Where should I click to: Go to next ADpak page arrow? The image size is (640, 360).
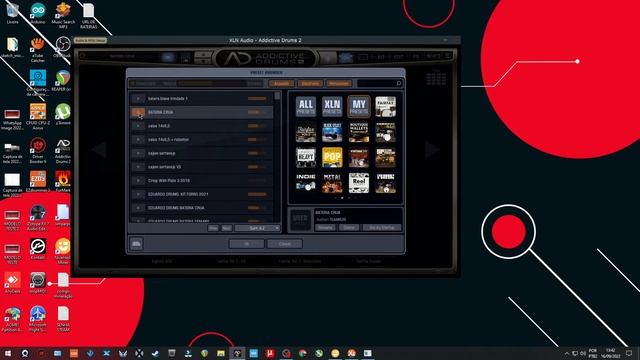coord(432,149)
